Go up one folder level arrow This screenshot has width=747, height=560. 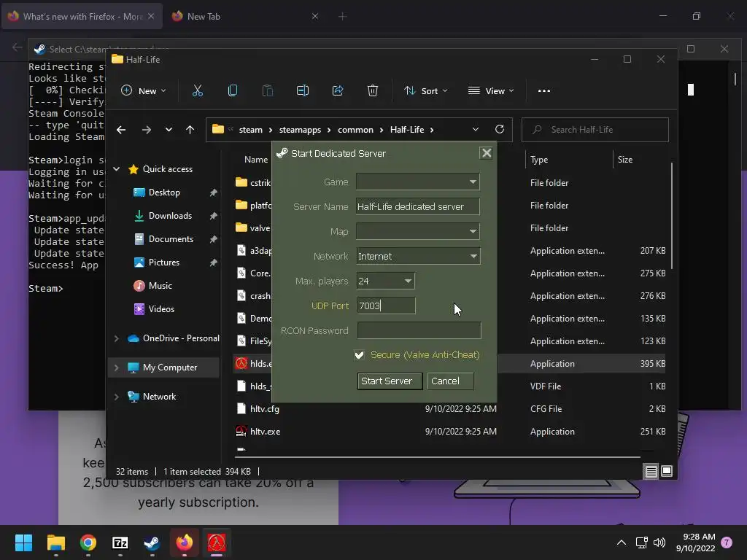tap(190, 130)
